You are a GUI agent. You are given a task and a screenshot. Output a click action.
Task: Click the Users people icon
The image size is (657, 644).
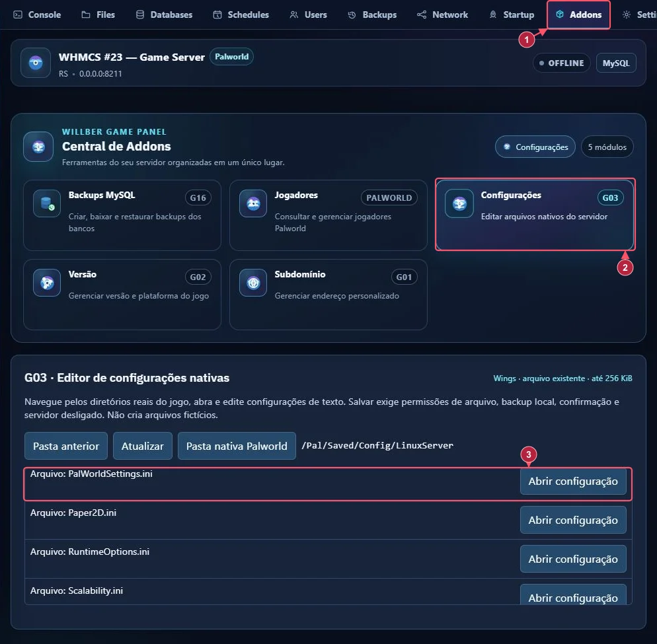(x=294, y=15)
